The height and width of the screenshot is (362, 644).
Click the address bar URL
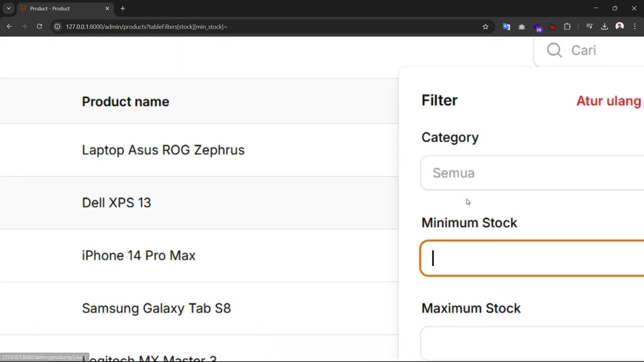click(x=146, y=27)
